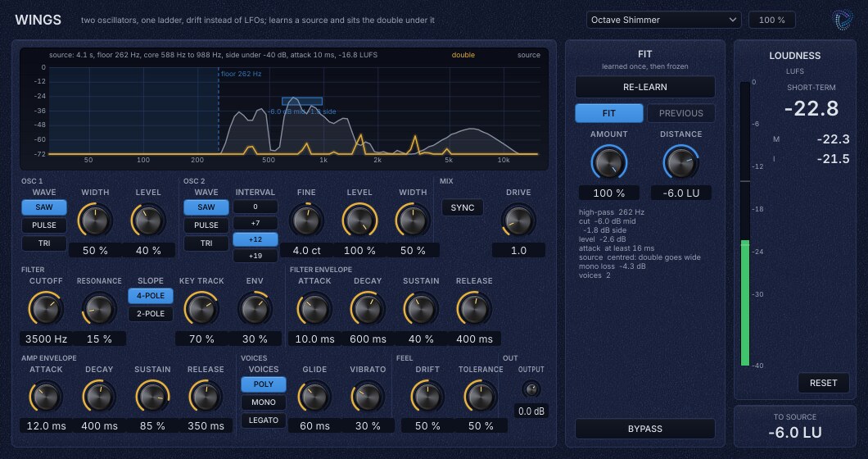
Task: Click the 4.0 ct fine value field
Action: pos(306,251)
